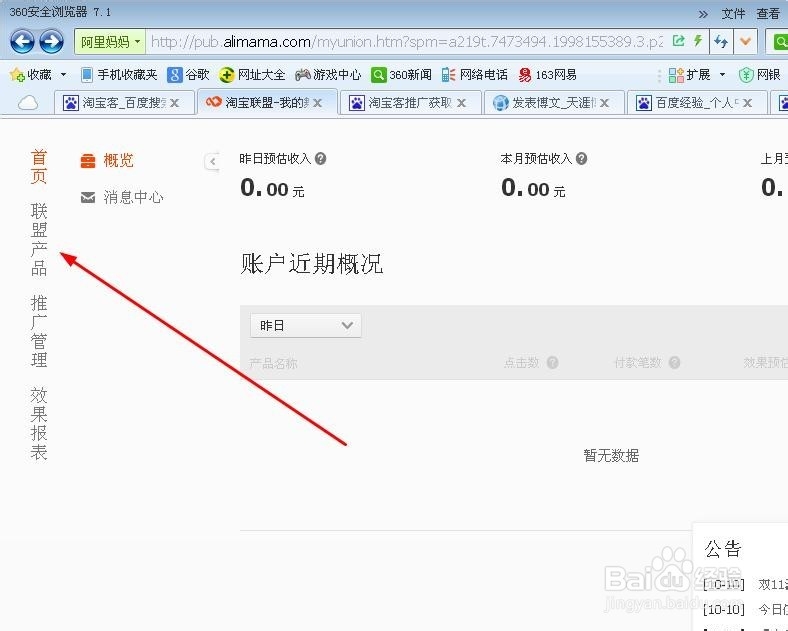Go forward with the browser forward arrow

click(x=51, y=41)
